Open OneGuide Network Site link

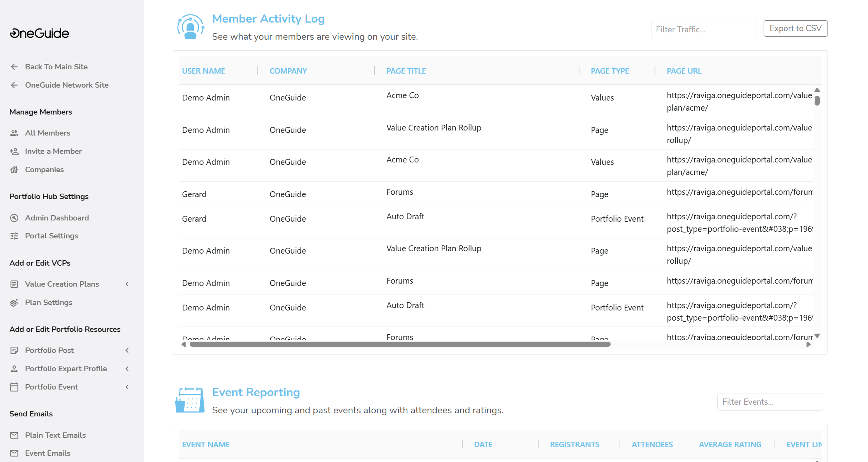click(67, 85)
